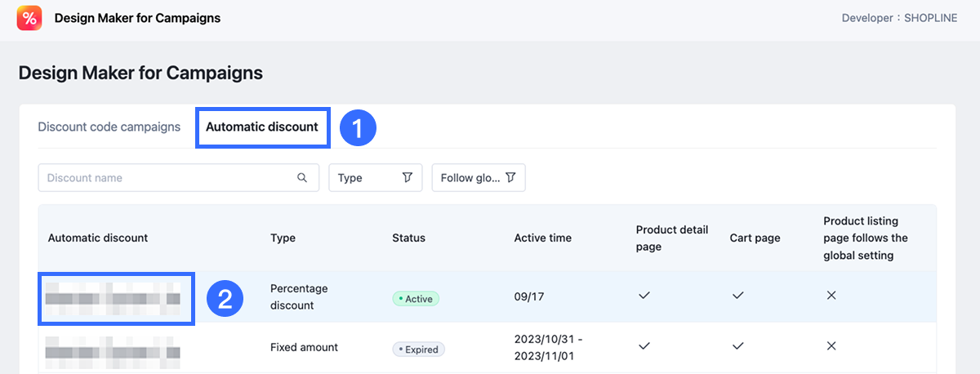
Task: Select the Automatic discount tab
Action: tap(262, 127)
